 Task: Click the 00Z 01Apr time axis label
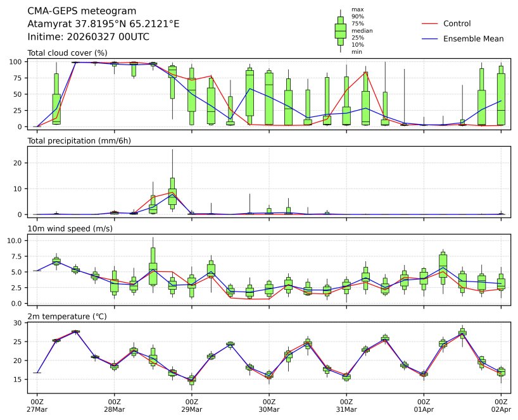pos(424,405)
